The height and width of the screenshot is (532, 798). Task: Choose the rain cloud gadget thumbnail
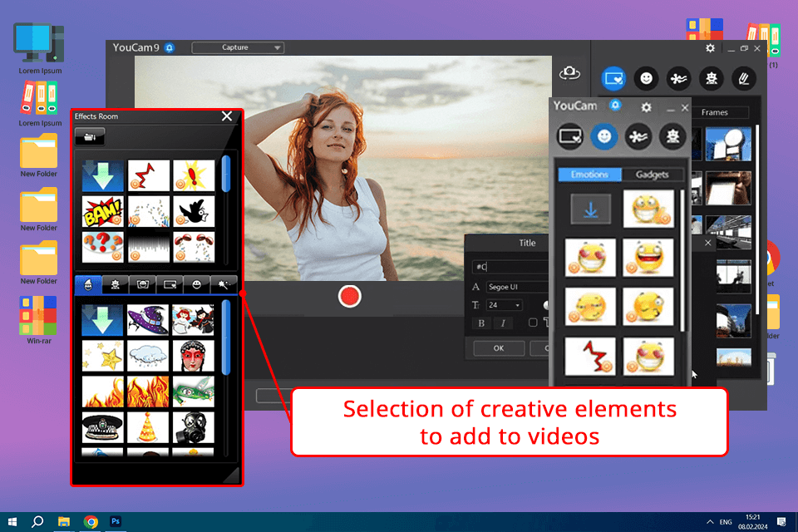148,355
